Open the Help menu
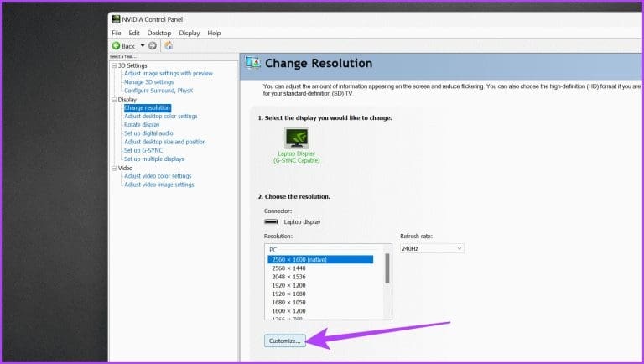This screenshot has width=644, height=364. 214,33
